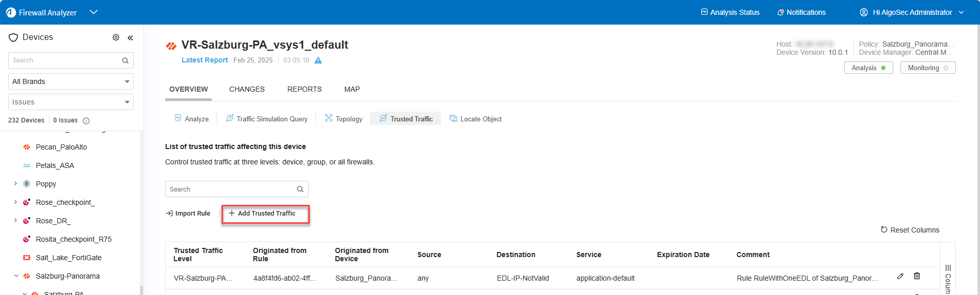Expand the Poppy device tree node

point(15,184)
